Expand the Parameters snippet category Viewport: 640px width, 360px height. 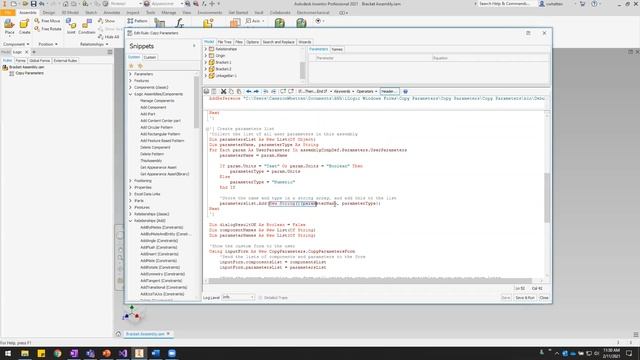pyautogui.click(x=131, y=74)
